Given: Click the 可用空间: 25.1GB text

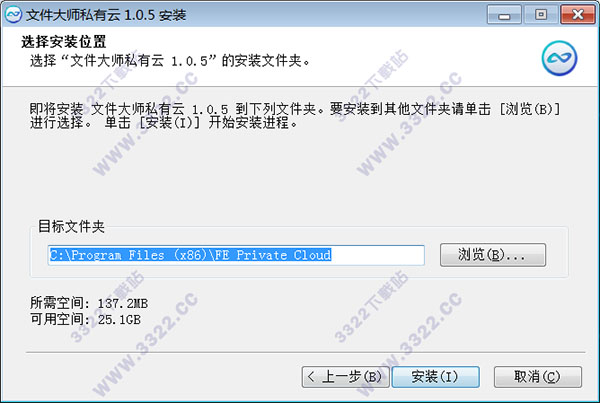Looking at the screenshot, I should coord(85,319).
